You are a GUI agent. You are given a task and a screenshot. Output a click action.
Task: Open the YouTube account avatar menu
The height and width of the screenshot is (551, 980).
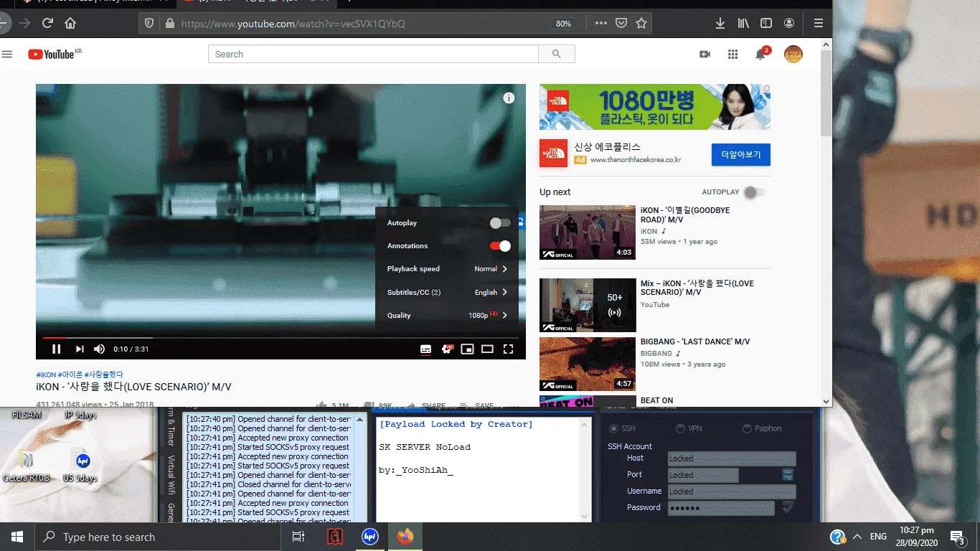pyautogui.click(x=793, y=54)
